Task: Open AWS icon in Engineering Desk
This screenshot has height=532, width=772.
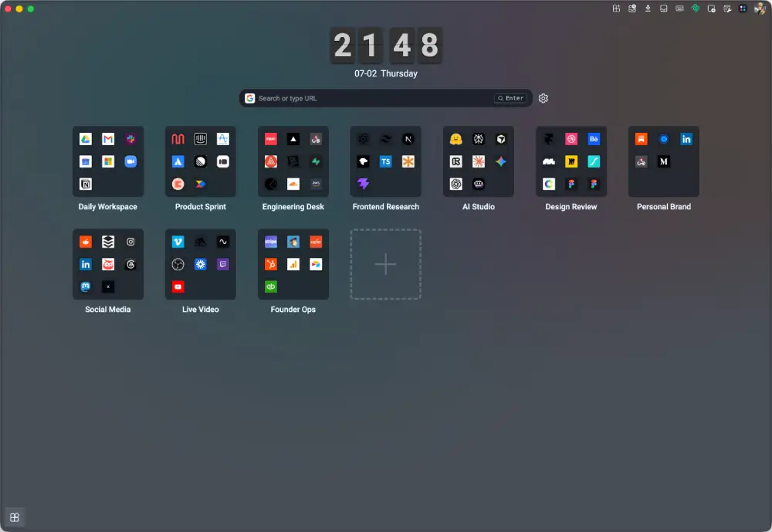Action: coord(316,185)
